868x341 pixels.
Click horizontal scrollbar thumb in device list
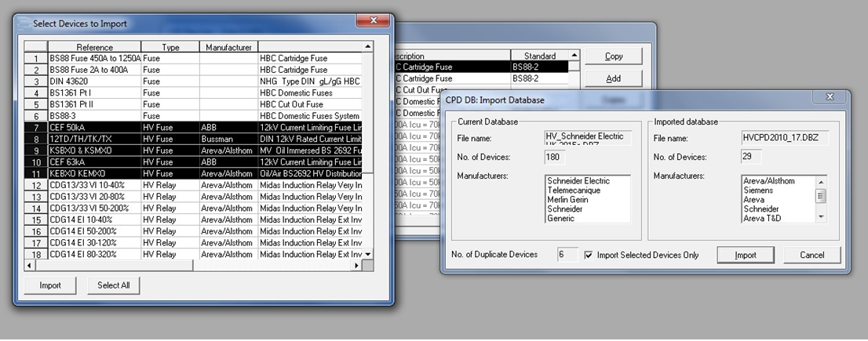[114, 266]
